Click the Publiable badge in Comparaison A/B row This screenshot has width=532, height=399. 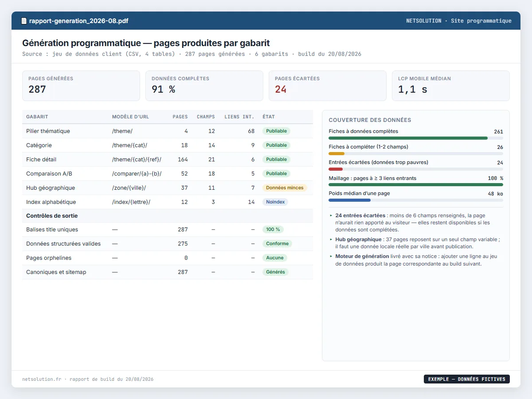pyautogui.click(x=277, y=174)
